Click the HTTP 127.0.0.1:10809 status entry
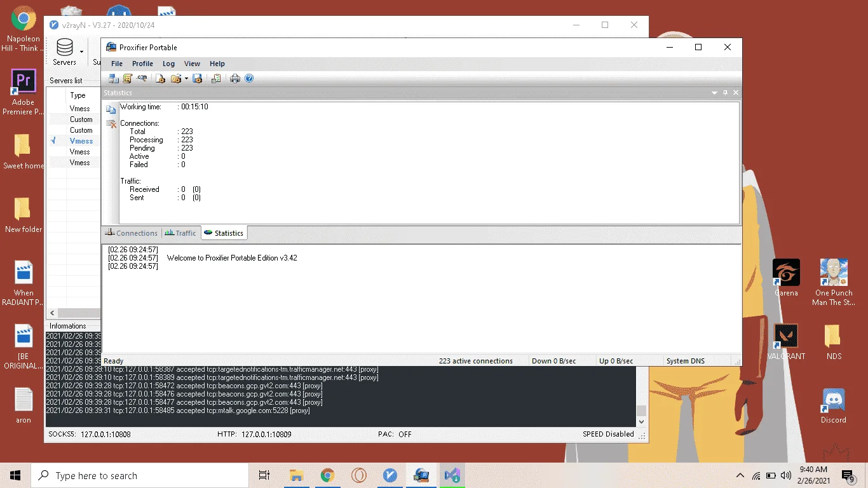 (254, 435)
